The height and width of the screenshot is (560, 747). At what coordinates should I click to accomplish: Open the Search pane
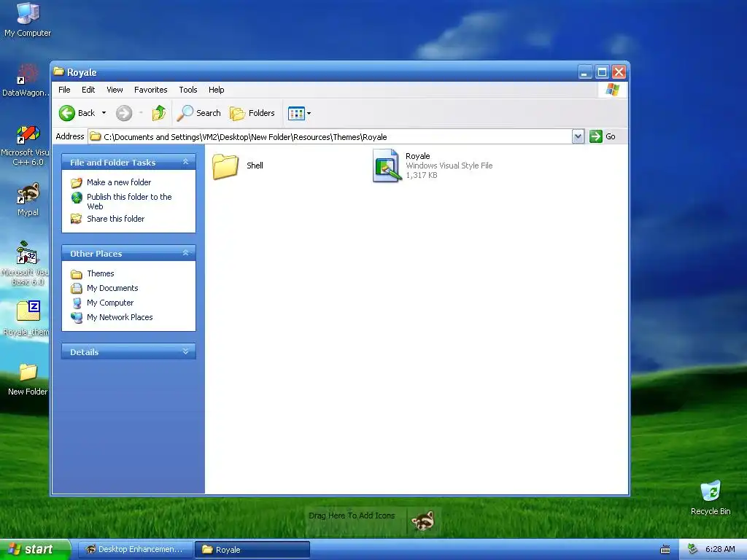[198, 113]
